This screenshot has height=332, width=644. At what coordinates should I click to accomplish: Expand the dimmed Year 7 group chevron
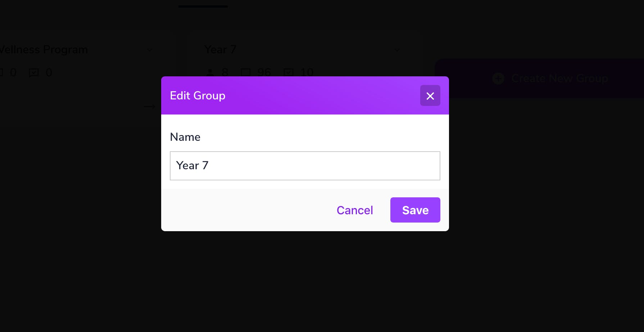[397, 50]
